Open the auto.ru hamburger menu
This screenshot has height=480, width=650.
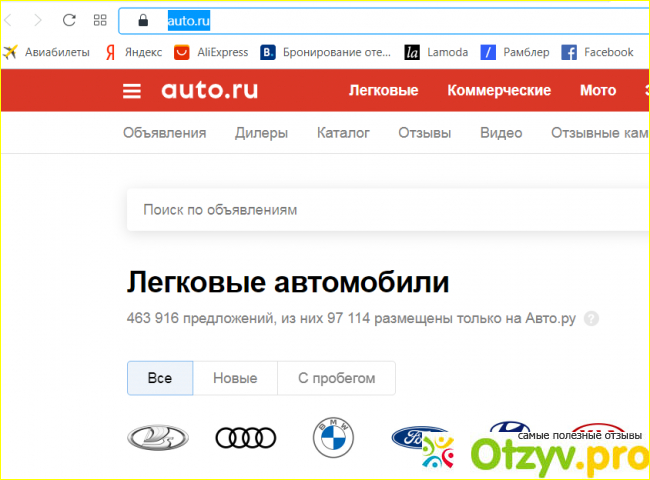[x=132, y=91]
